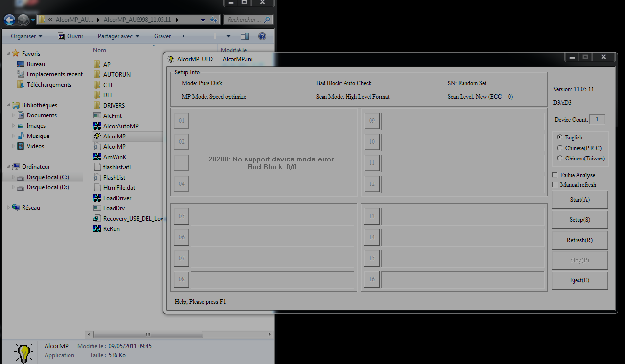Expand the Vidéos library node
Viewport: 625px width, 364px height.
pyautogui.click(x=14, y=146)
